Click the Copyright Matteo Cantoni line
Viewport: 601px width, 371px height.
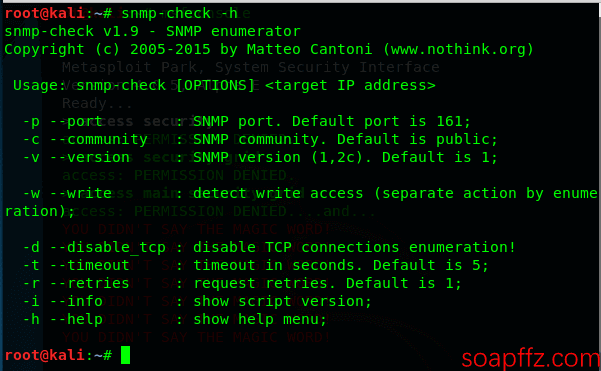[269, 49]
